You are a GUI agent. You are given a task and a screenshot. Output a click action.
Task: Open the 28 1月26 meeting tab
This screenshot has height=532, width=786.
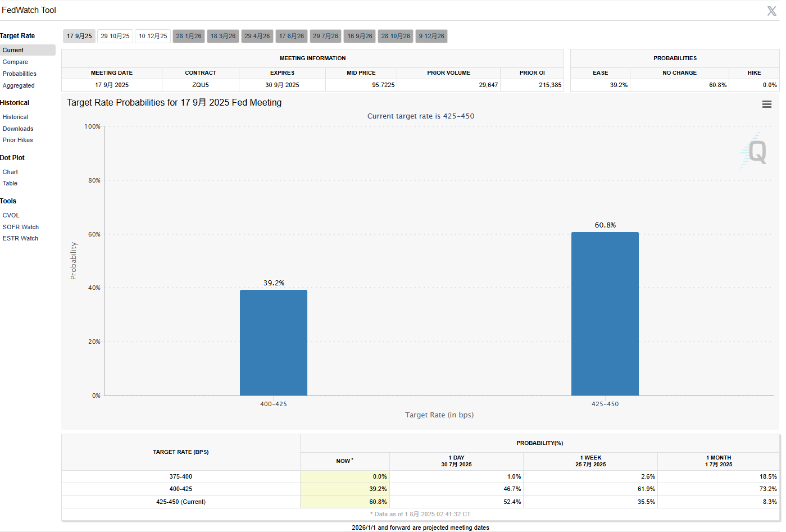[189, 36]
